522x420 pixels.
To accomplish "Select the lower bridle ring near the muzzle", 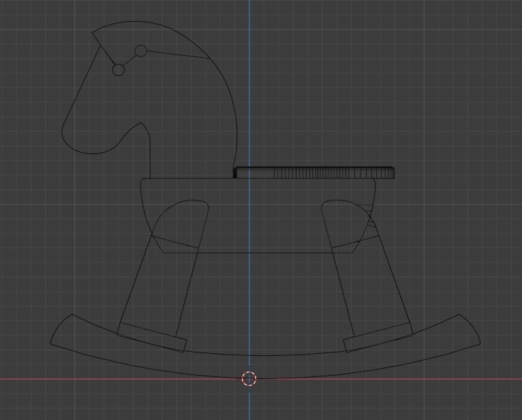I will click(119, 70).
